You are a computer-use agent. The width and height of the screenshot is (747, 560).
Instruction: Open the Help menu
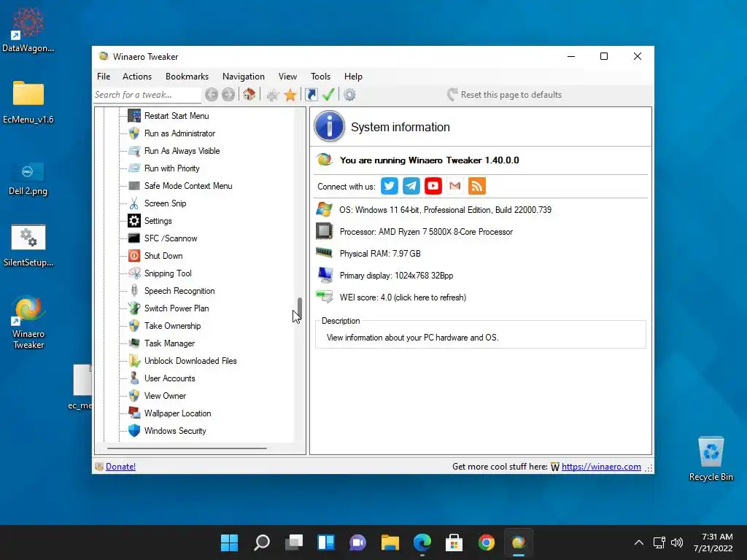[x=354, y=76]
